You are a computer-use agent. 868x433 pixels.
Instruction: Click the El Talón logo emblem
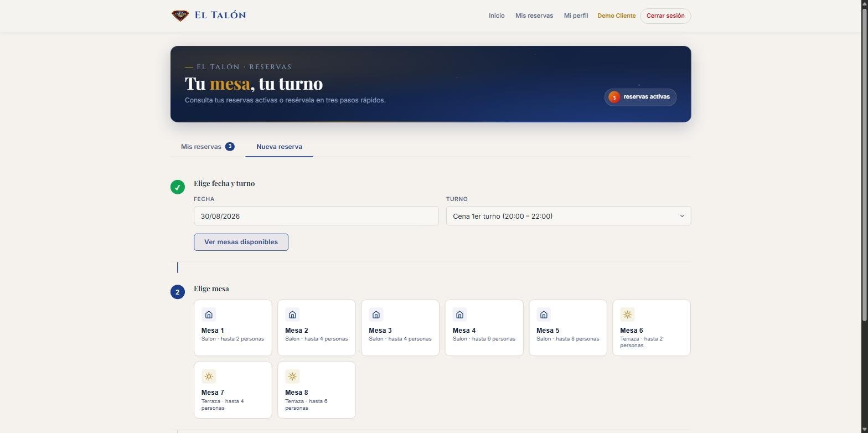(180, 16)
